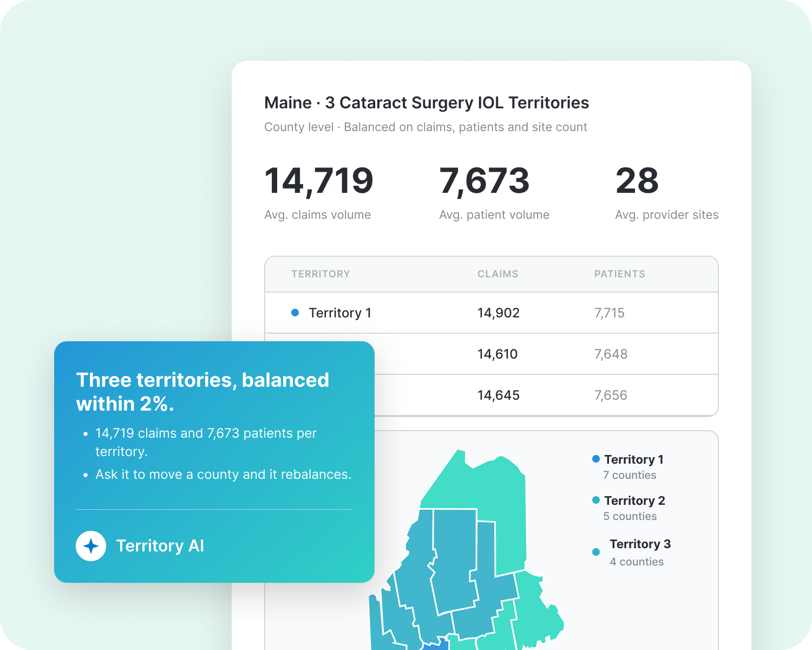Click the '14,719 claims and 7,673 patients' bullet
The width and height of the screenshot is (812, 650).
[x=206, y=442]
